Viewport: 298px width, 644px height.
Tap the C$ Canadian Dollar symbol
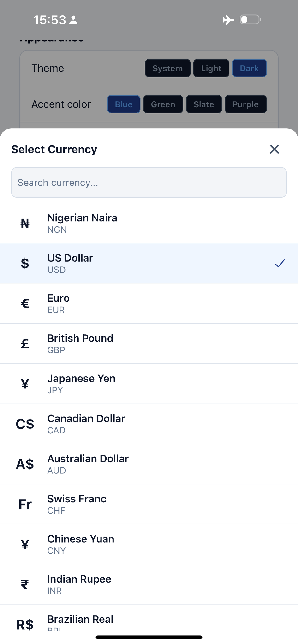25,424
